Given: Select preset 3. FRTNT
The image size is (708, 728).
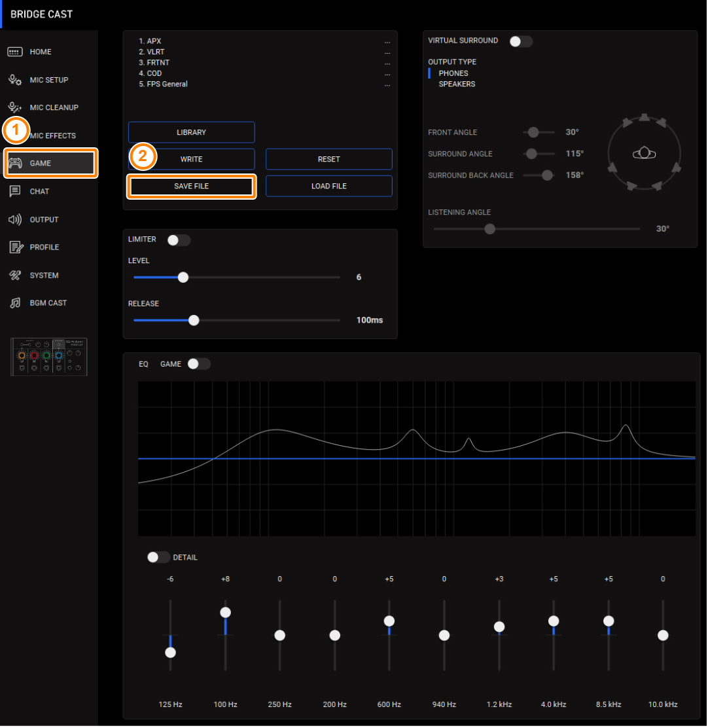Looking at the screenshot, I should (x=154, y=63).
